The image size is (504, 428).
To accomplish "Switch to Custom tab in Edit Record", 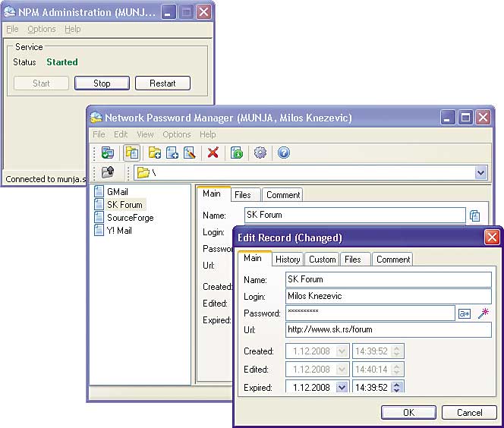I will tap(322, 260).
